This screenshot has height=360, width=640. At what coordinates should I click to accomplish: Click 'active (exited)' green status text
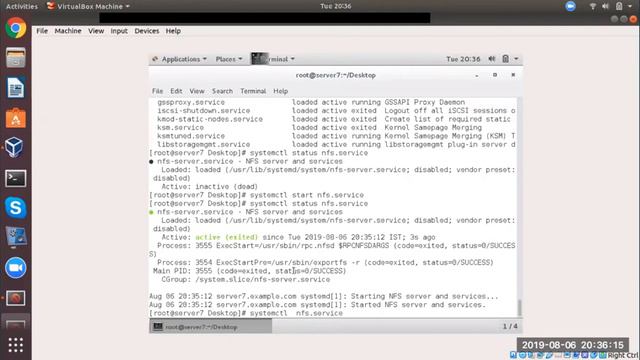(x=227, y=237)
